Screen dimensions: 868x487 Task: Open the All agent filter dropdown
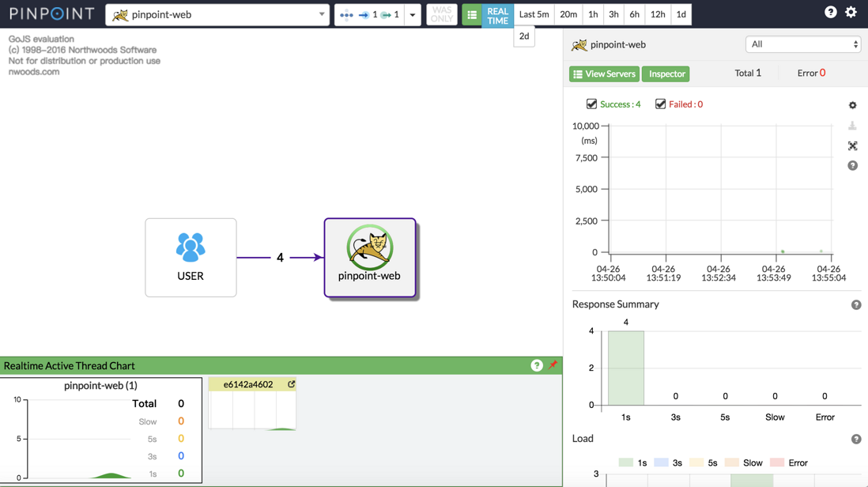[803, 44]
